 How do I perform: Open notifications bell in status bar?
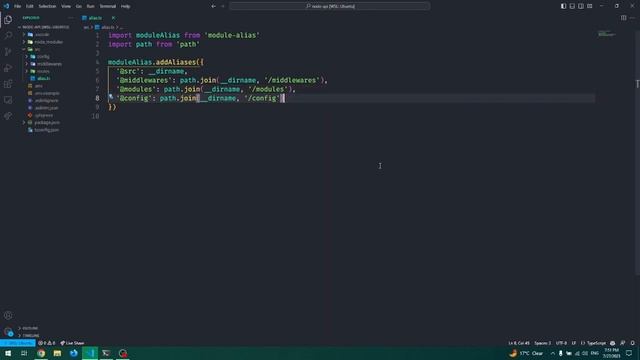click(632, 343)
